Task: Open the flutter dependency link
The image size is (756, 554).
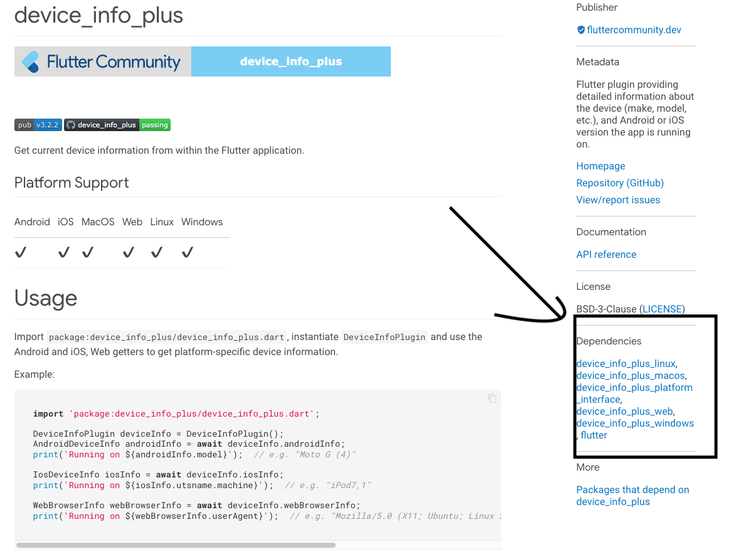Action: coord(594,435)
